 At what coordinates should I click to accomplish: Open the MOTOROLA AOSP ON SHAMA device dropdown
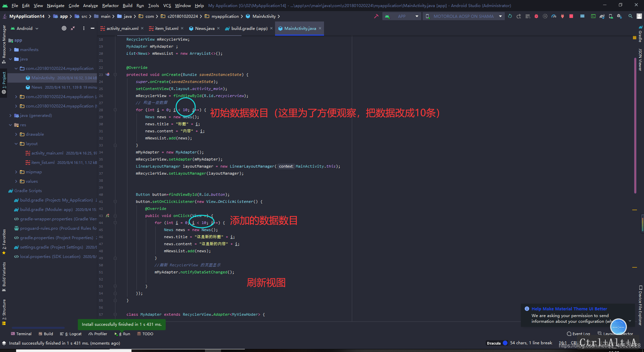pos(464,16)
